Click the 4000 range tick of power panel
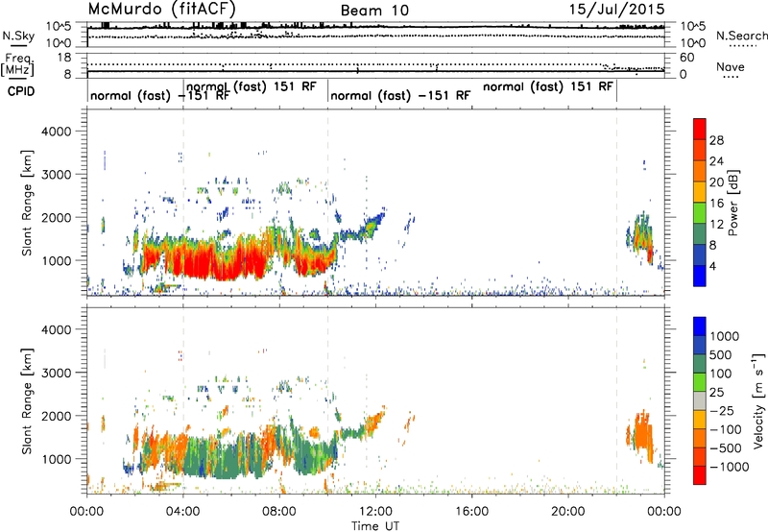 click(x=56, y=132)
